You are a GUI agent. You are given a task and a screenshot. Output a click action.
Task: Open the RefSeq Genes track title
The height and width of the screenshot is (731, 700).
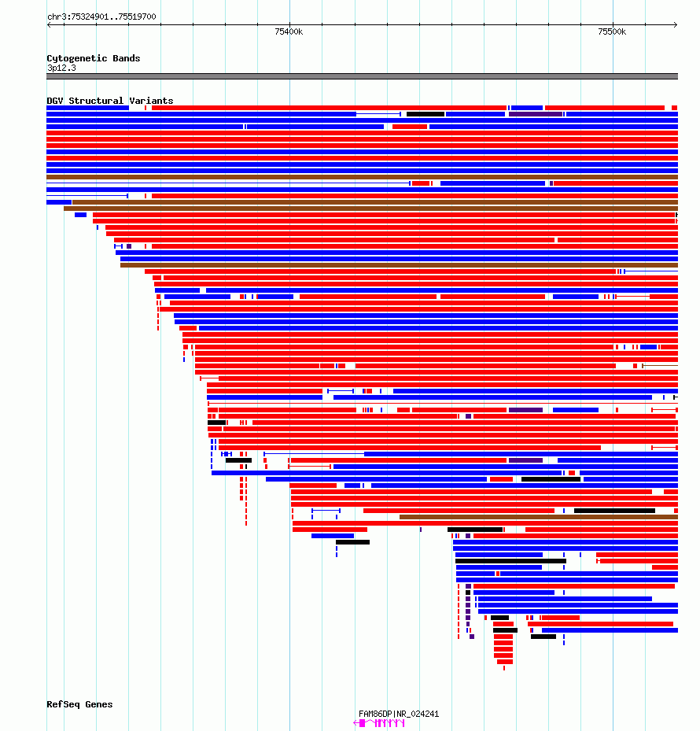pyautogui.click(x=79, y=704)
